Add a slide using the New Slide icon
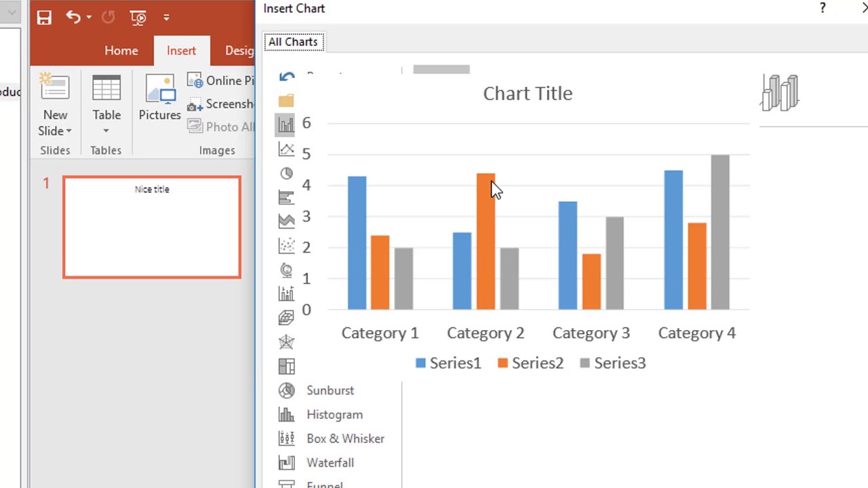The image size is (868, 488). pos(55,88)
